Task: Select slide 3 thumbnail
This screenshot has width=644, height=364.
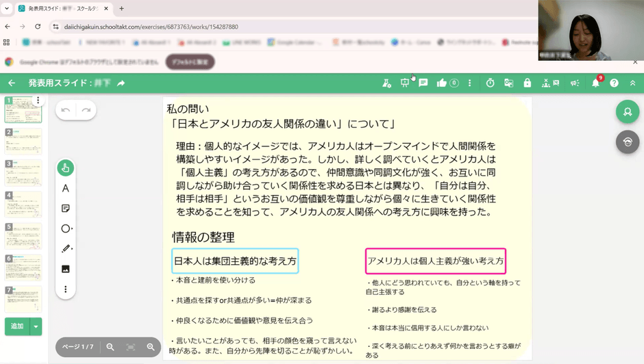Action: click(x=23, y=173)
